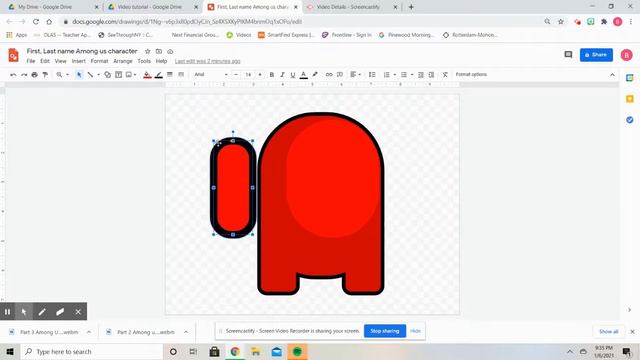Decrease font size with minus button
This screenshot has width=640, height=360.
pos(236,75)
